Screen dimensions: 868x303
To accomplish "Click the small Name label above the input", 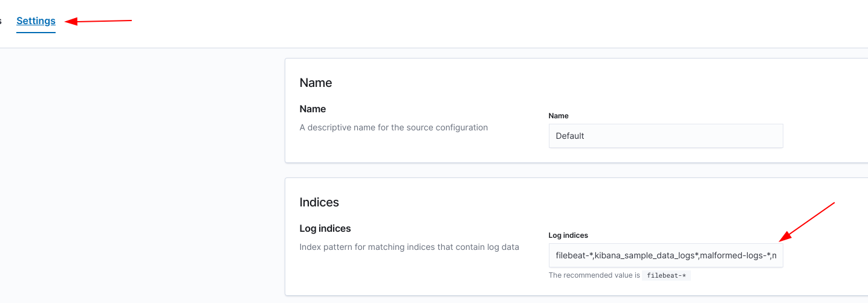I will 558,116.
